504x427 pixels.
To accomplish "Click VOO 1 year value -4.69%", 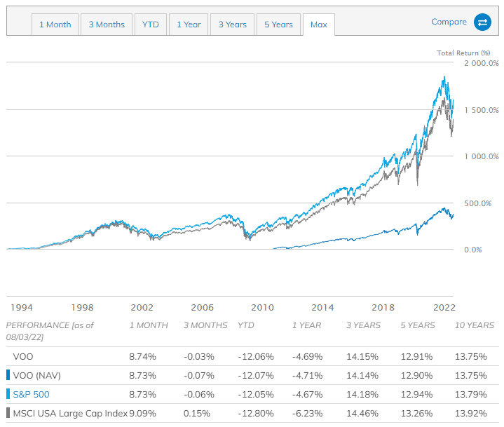I will coord(307,357).
